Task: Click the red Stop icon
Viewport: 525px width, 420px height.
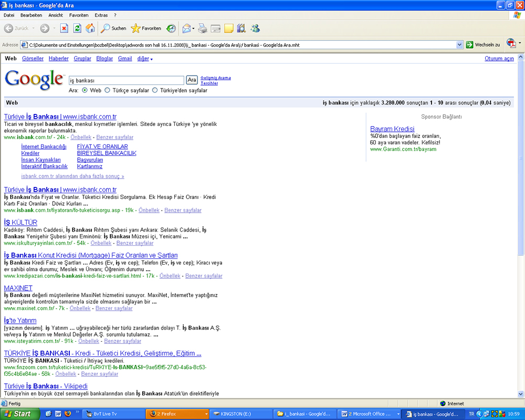Action: pyautogui.click(x=64, y=28)
